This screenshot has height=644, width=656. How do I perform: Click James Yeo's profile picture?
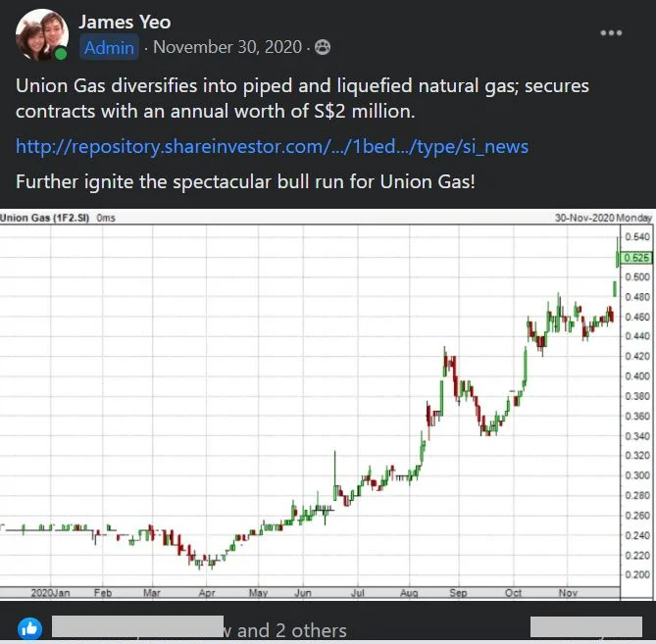tap(42, 34)
